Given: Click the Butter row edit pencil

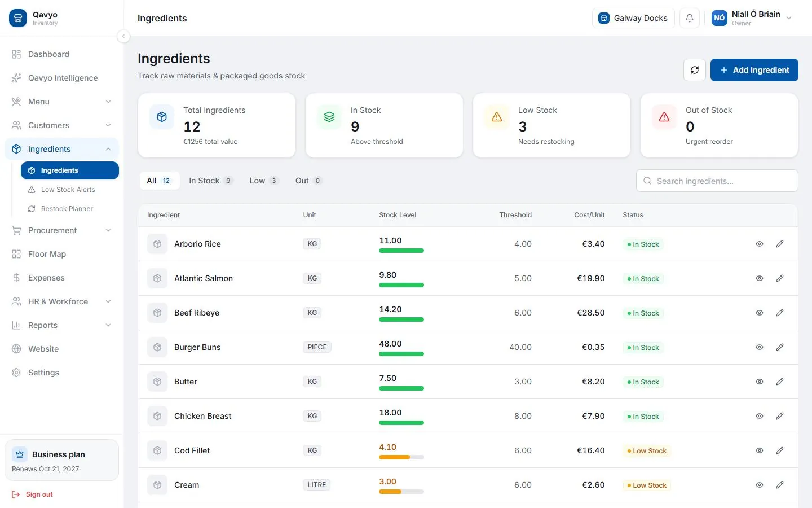Looking at the screenshot, I should click(780, 382).
